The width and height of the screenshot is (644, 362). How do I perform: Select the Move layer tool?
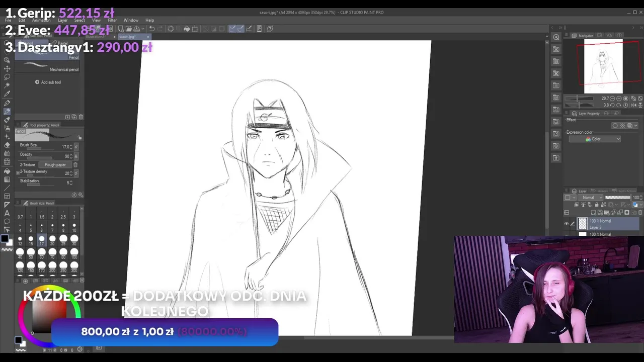(7, 68)
